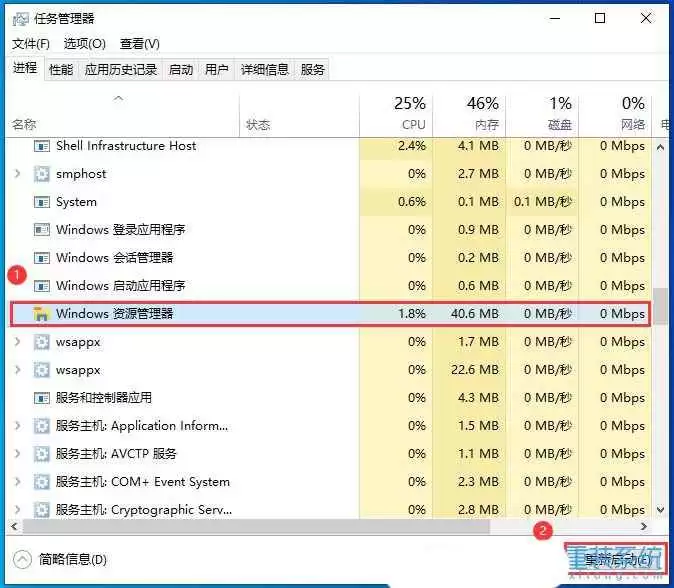
Task: Click the smphost gear icon
Action: pos(42,174)
